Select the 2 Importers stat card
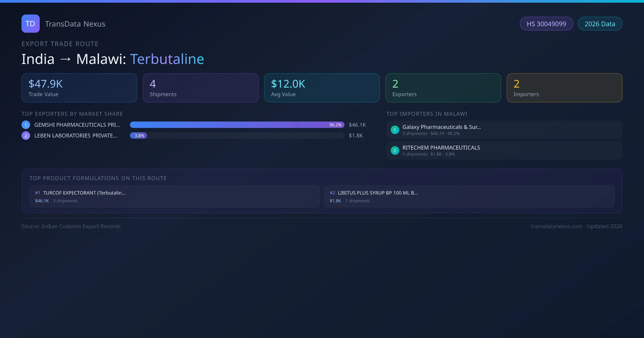 [x=564, y=88]
